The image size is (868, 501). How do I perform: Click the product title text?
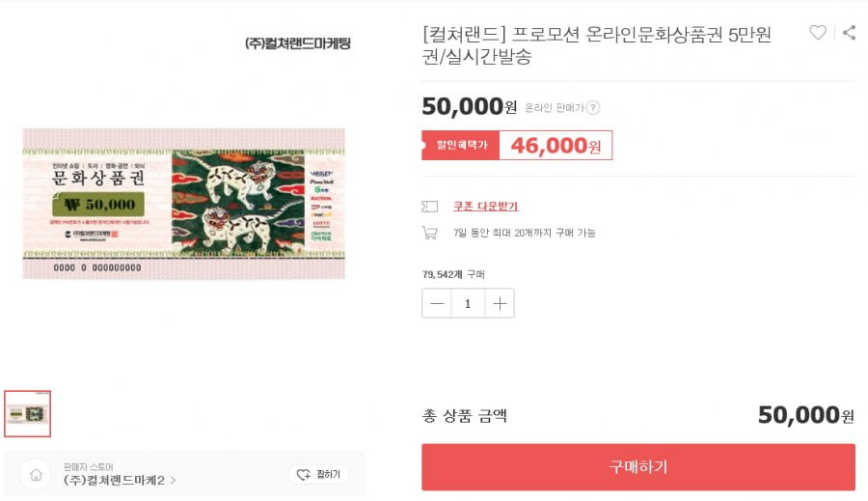[597, 45]
